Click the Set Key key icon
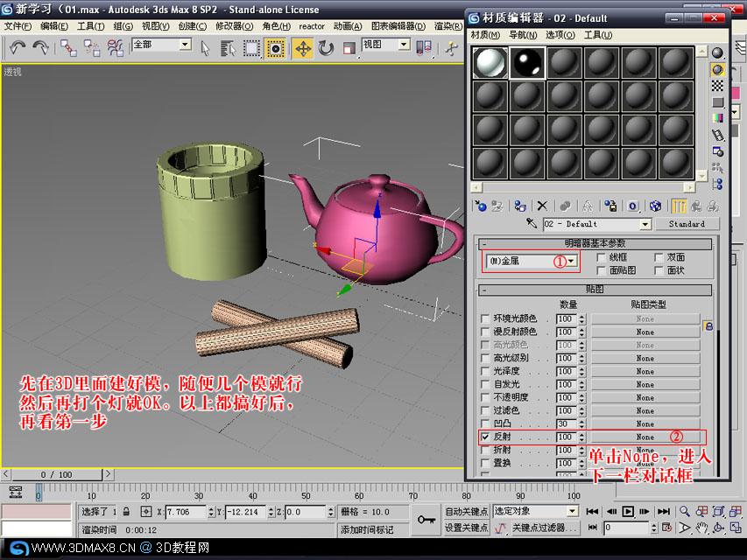The image size is (747, 560). tap(426, 519)
